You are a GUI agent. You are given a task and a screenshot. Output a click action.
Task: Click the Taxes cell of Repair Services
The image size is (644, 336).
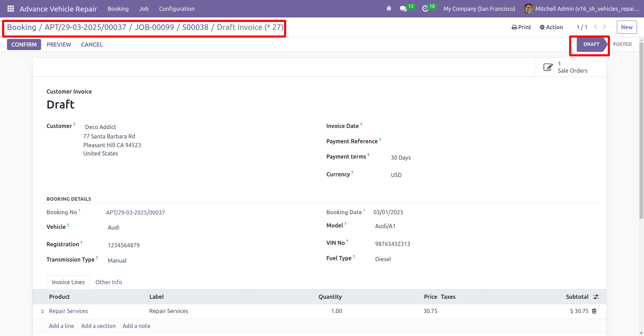pyautogui.click(x=461, y=311)
